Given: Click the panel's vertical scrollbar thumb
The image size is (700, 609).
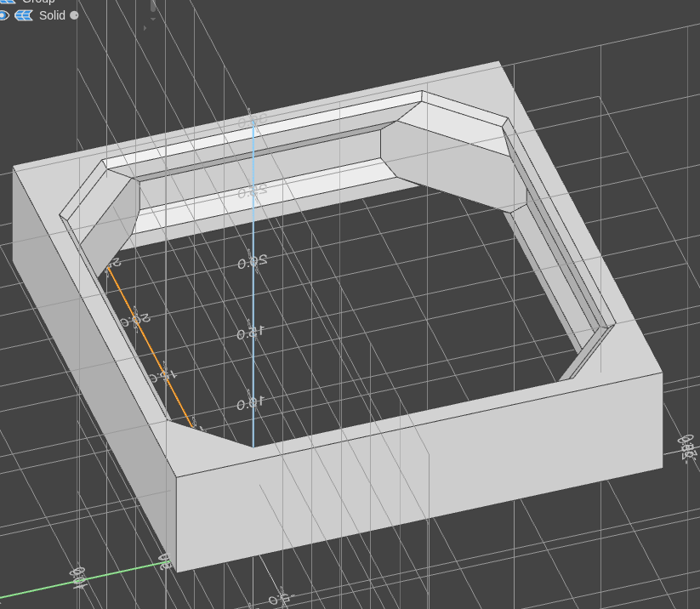Looking at the screenshot, I should [153, 6].
